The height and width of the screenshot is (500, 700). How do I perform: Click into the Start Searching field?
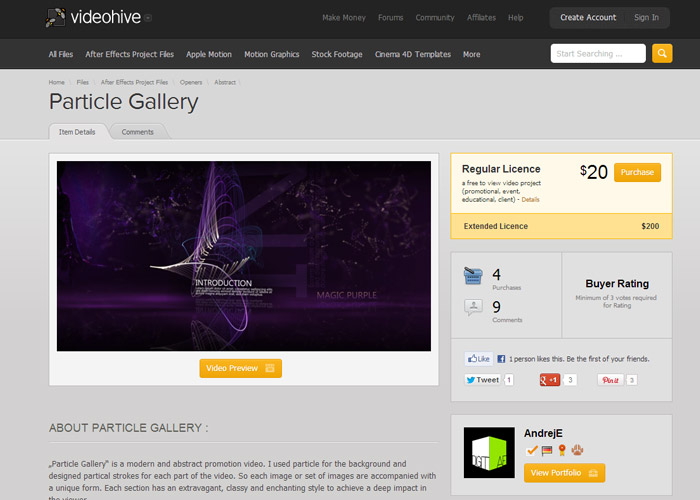597,54
